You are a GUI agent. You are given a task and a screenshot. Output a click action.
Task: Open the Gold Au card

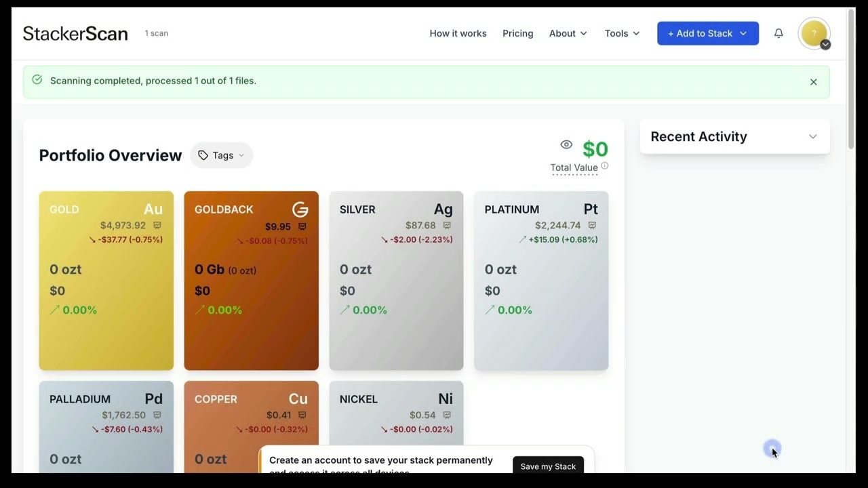106,281
